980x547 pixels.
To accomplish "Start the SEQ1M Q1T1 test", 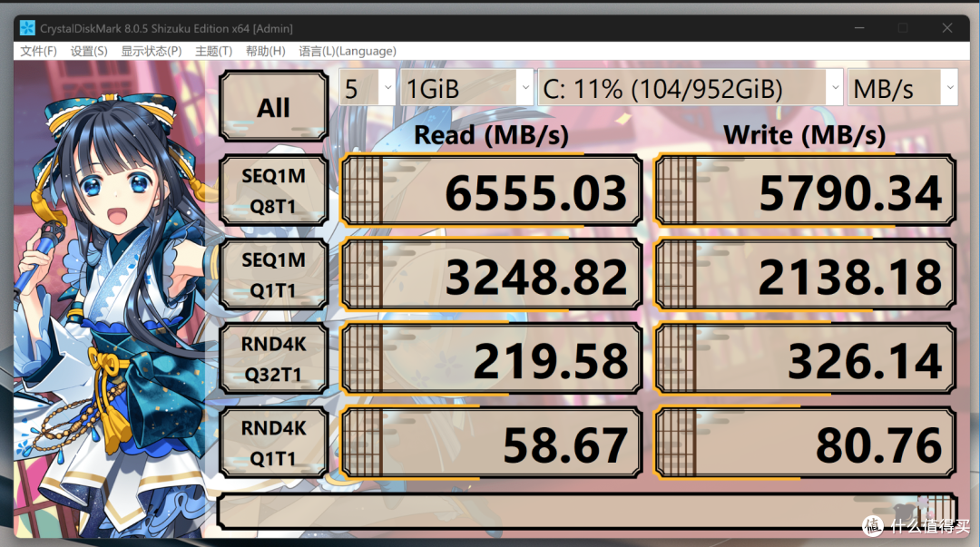I will coord(274,275).
